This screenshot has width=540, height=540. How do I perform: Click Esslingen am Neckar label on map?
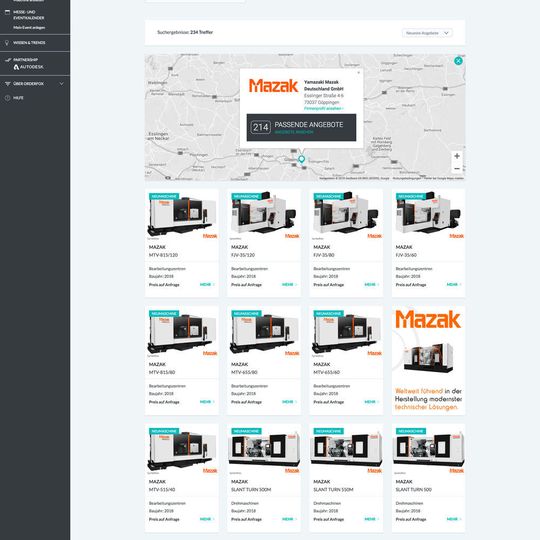[158, 136]
